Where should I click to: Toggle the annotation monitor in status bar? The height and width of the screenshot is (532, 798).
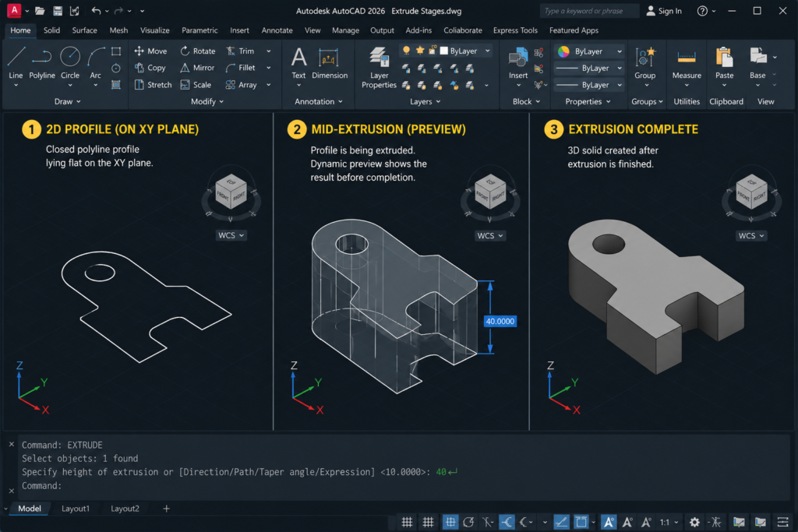[x=715, y=522]
